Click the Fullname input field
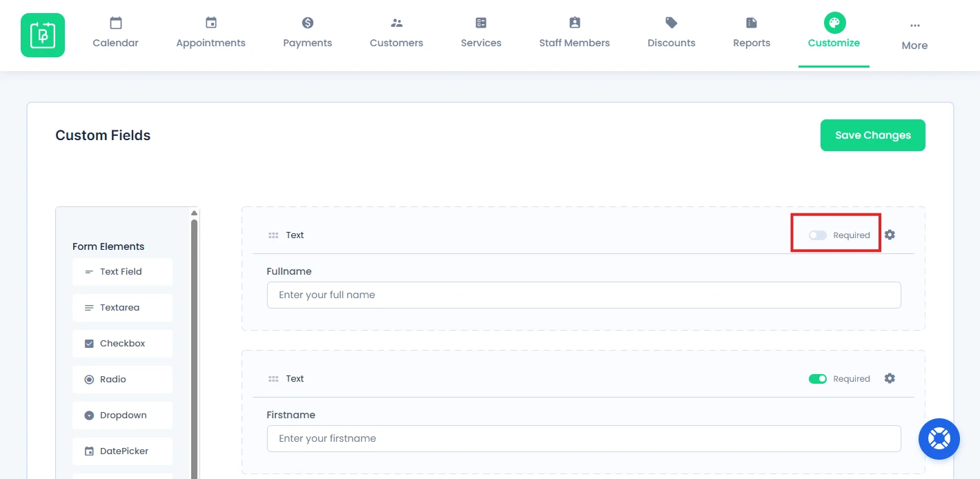980x479 pixels. 584,295
